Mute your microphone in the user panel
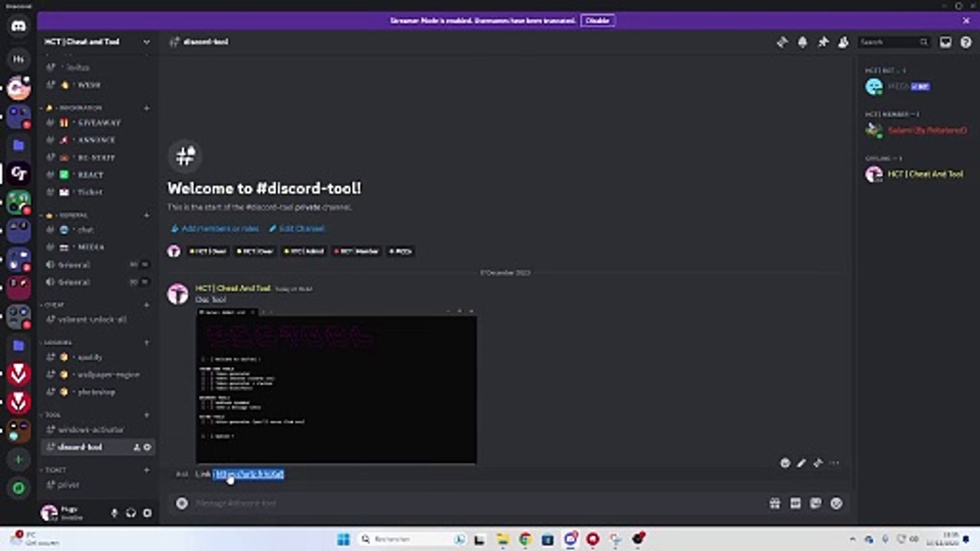Screen dimensions: 980x551 114,513
